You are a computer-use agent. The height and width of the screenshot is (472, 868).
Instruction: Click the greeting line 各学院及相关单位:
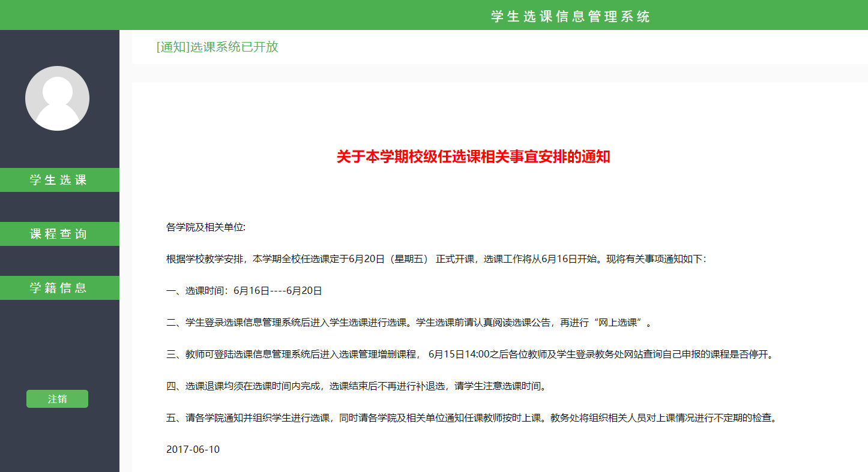(x=206, y=228)
